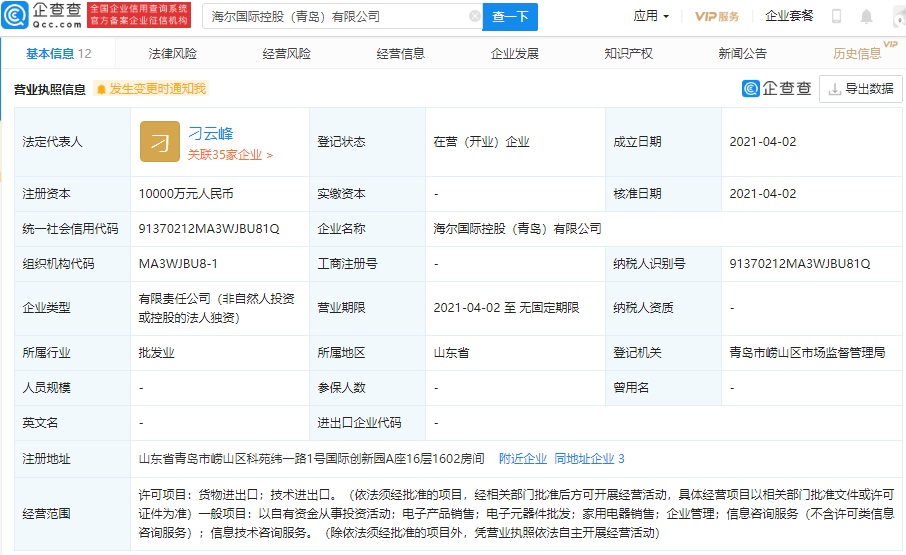Click the Qcc.com logo in header

pyautogui.click(x=44, y=16)
